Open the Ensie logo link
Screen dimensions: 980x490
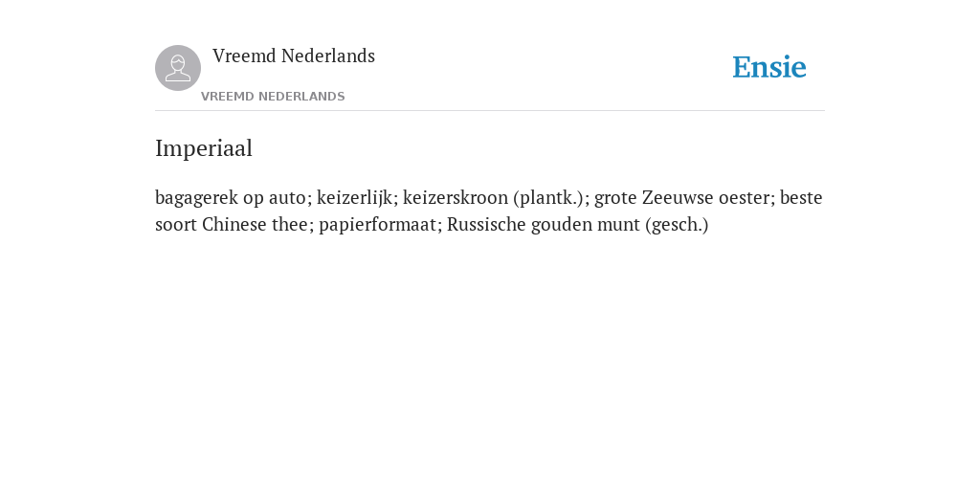click(769, 68)
